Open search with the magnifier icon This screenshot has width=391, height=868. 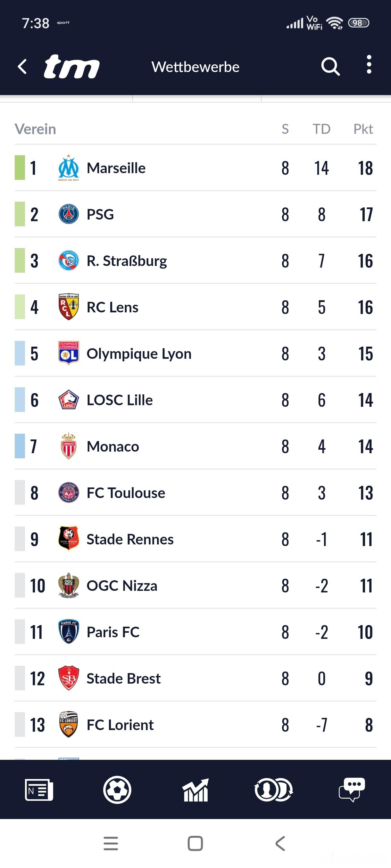coord(330,66)
